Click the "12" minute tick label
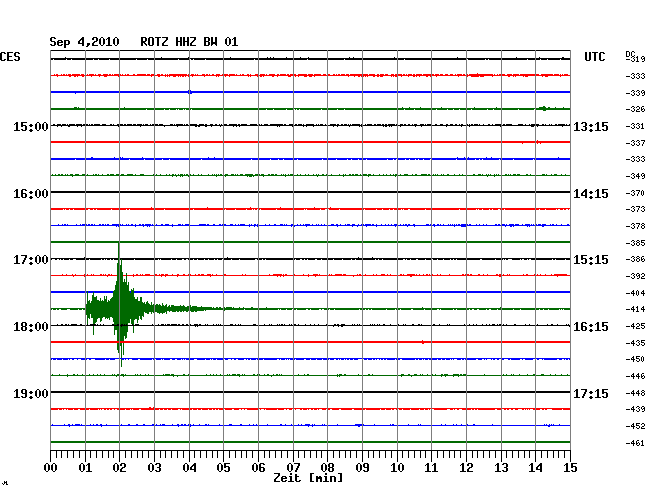Screen dimensions: 650x494 [x=466, y=467]
